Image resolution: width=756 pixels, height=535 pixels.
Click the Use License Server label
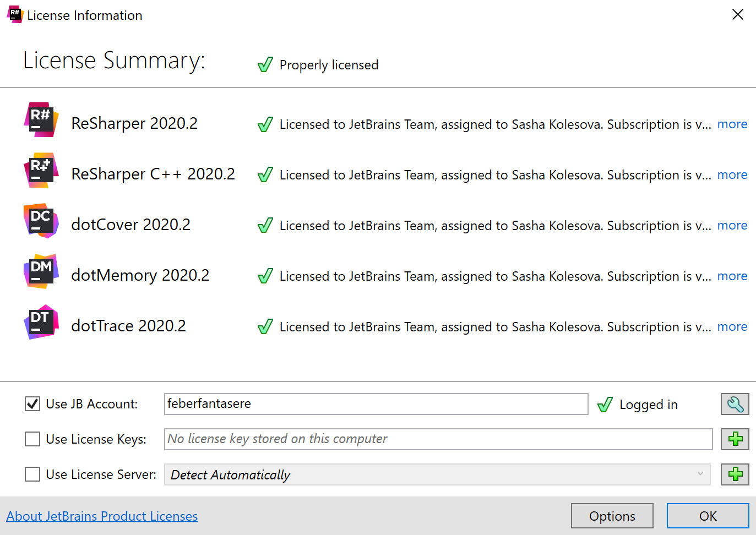101,474
